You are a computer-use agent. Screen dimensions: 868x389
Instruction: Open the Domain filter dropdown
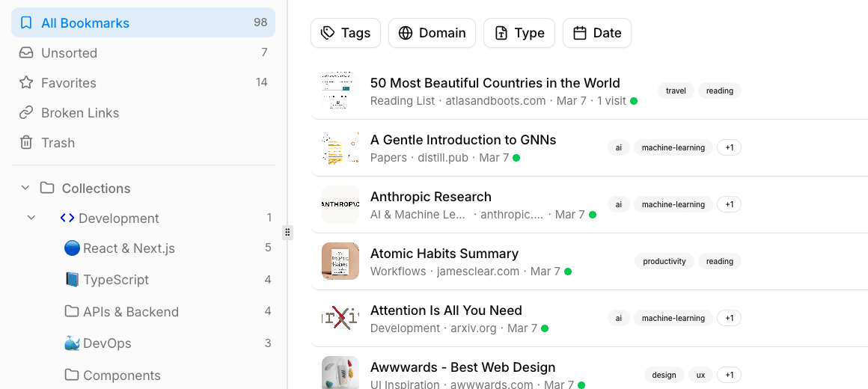coord(432,33)
